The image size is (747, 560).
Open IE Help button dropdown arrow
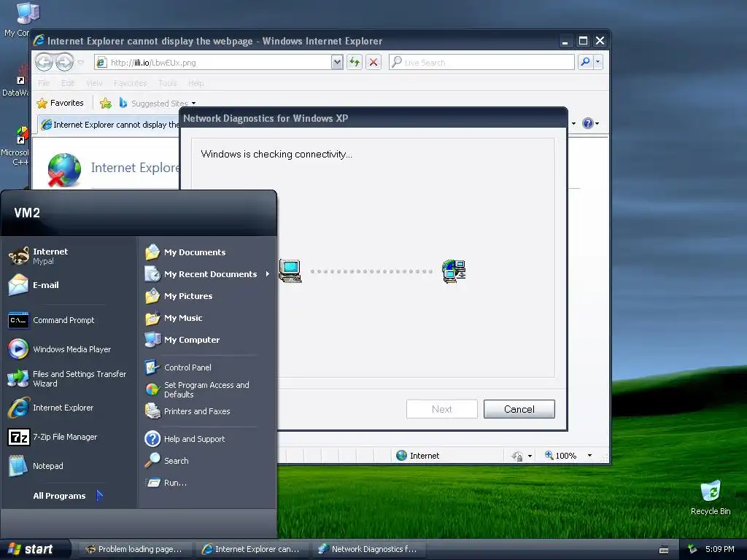pos(597,124)
